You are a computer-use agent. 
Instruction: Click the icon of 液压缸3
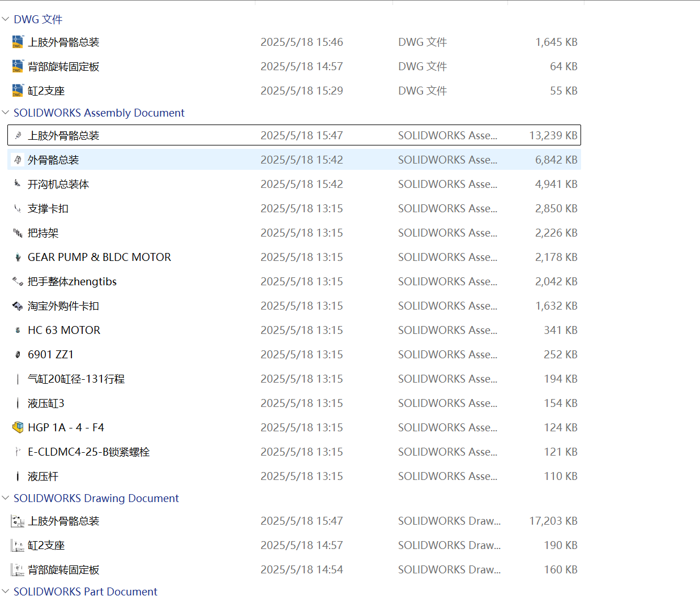[18, 403]
